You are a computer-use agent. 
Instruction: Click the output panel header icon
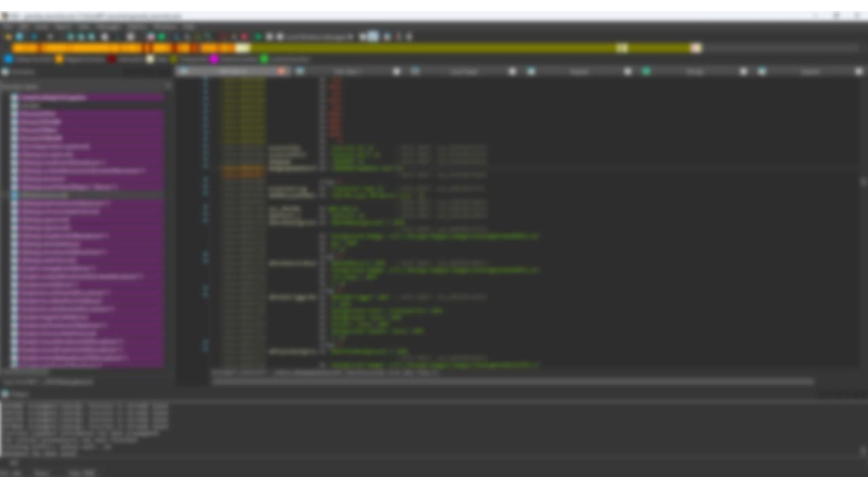click(5, 393)
